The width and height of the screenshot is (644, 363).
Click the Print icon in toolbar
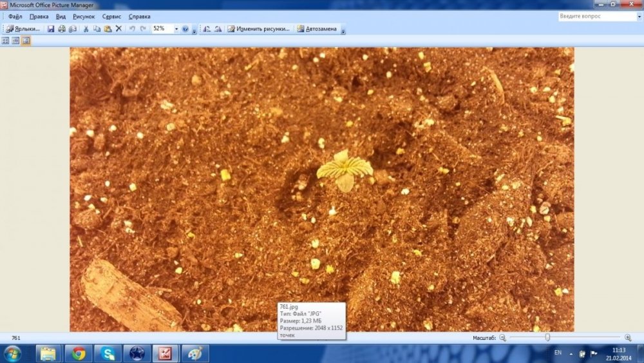click(62, 29)
